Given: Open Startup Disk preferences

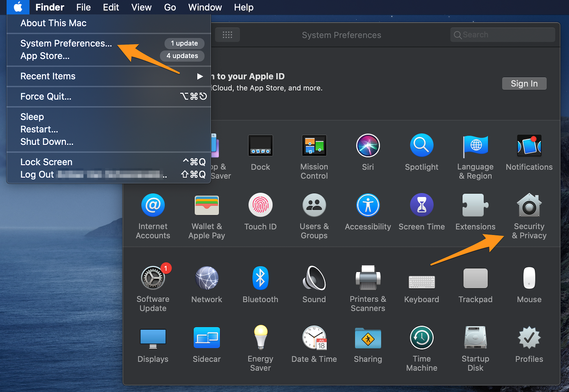Looking at the screenshot, I should point(475,349).
